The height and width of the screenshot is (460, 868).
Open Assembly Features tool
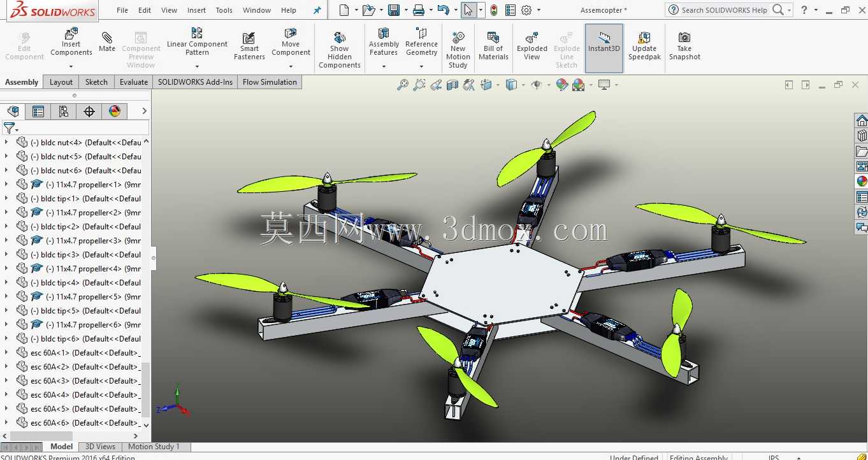coord(384,42)
